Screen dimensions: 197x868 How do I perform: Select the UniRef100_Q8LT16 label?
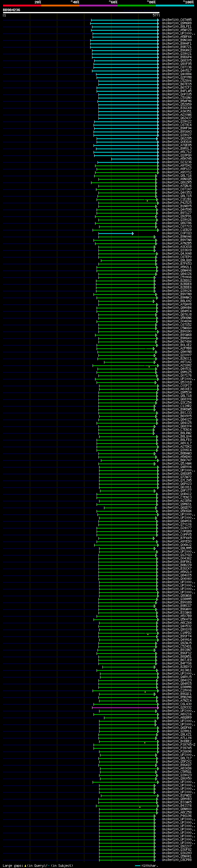[177, 176]
